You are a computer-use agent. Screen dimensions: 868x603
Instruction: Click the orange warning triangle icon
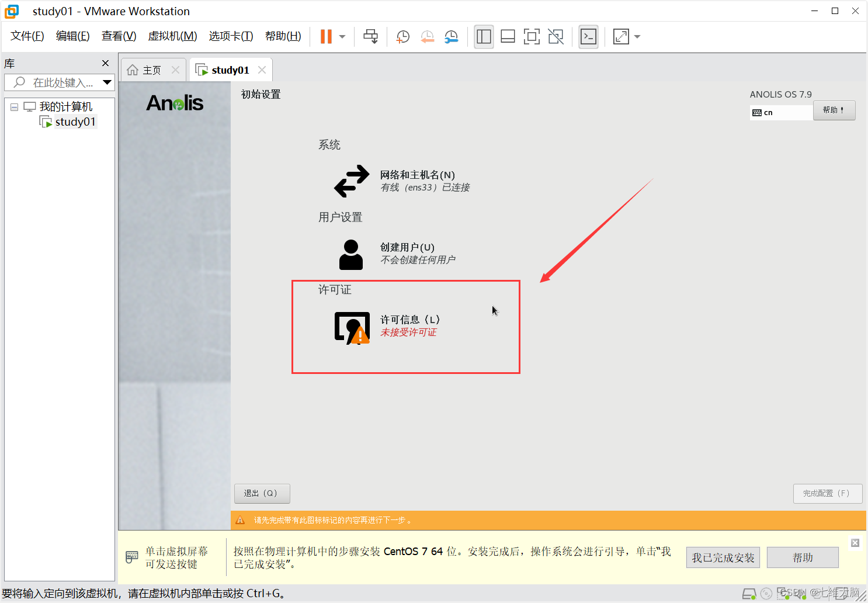(x=240, y=520)
